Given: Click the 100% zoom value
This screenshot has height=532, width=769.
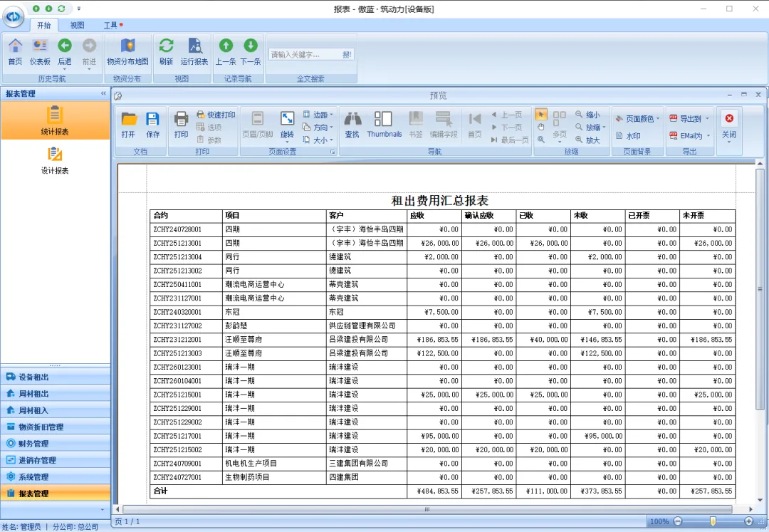Looking at the screenshot, I should click(x=659, y=522).
